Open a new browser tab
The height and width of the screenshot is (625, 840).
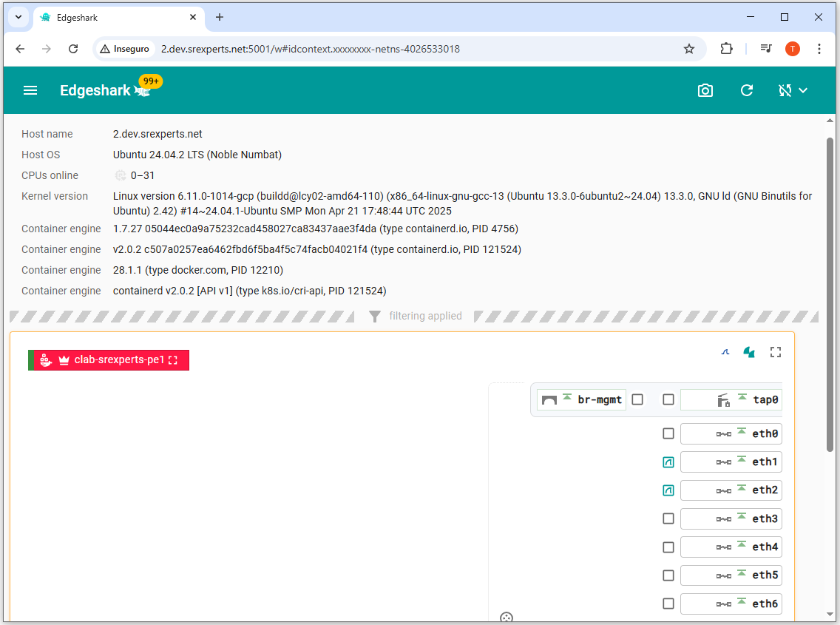(x=220, y=17)
